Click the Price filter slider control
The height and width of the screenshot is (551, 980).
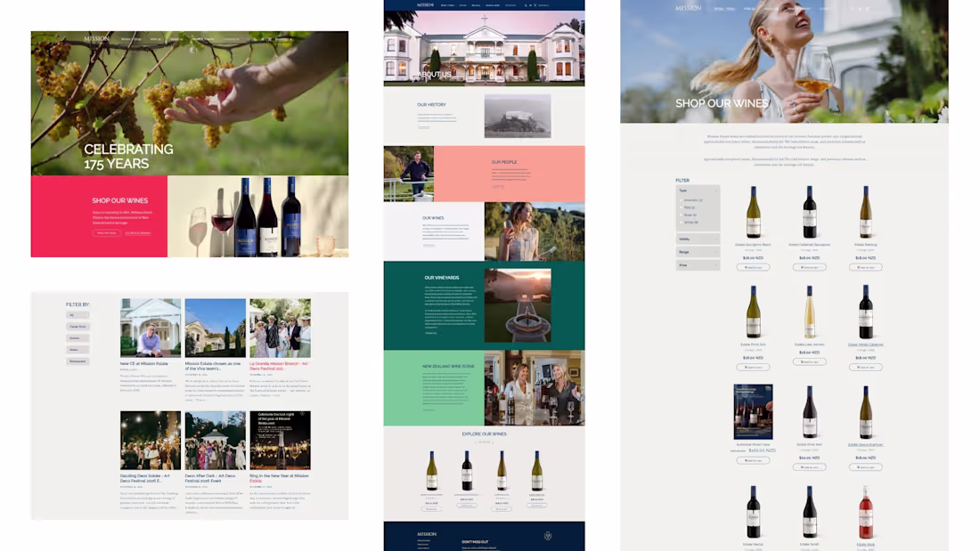click(698, 264)
